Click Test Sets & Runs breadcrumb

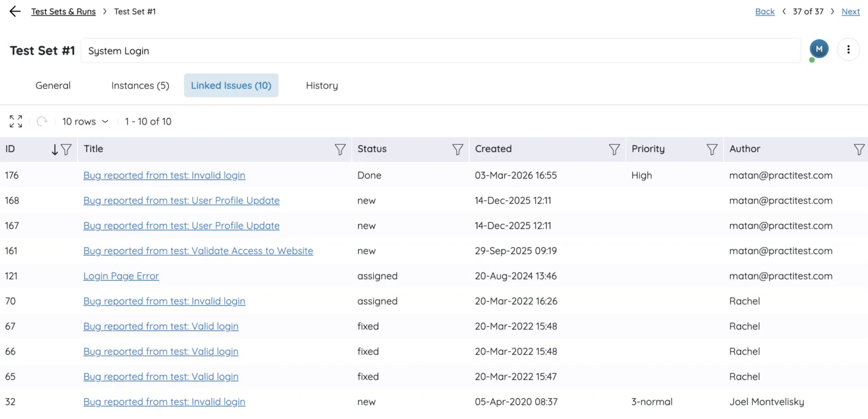click(x=63, y=11)
